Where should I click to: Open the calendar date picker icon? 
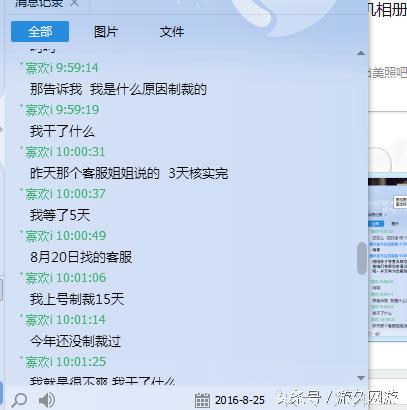click(202, 400)
